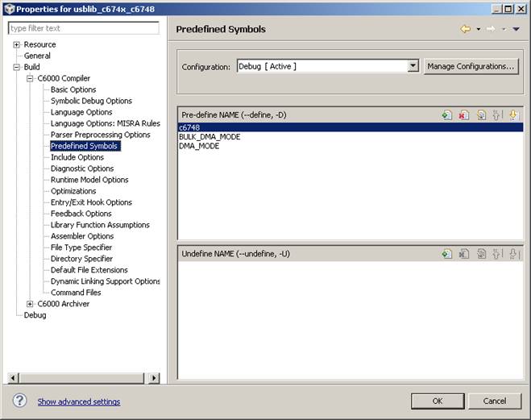531x420 pixels.
Task: Click the Cancel button
Action: pos(495,401)
